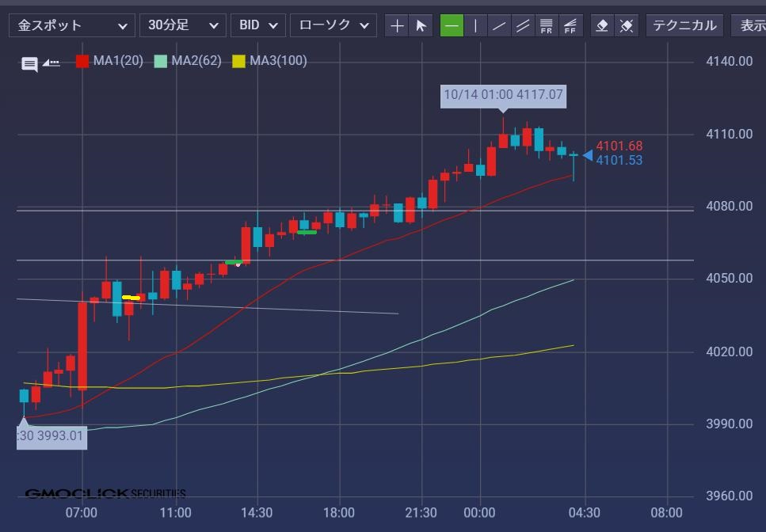Toggle the horizontal line drawing tool
The image size is (766, 532).
(x=452, y=25)
